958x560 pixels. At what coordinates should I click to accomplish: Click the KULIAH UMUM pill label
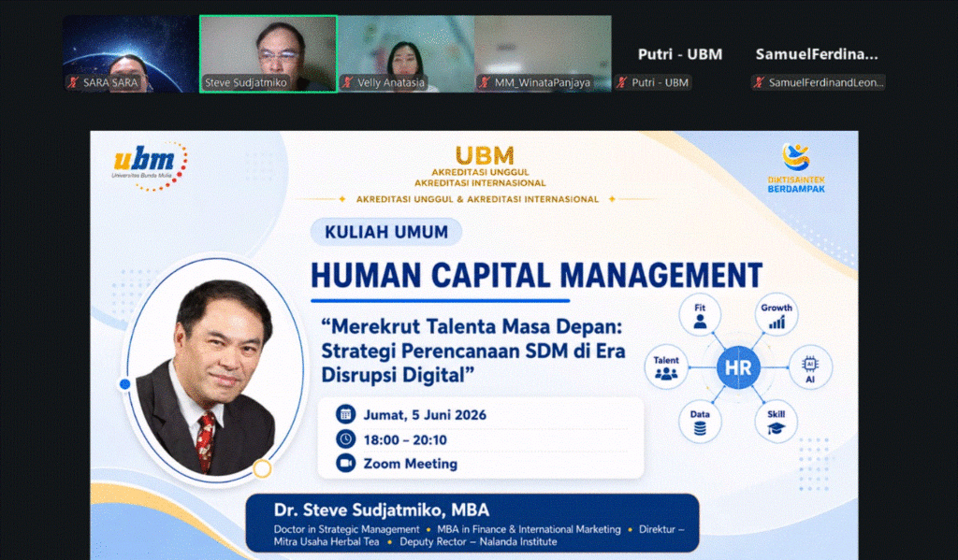386,232
